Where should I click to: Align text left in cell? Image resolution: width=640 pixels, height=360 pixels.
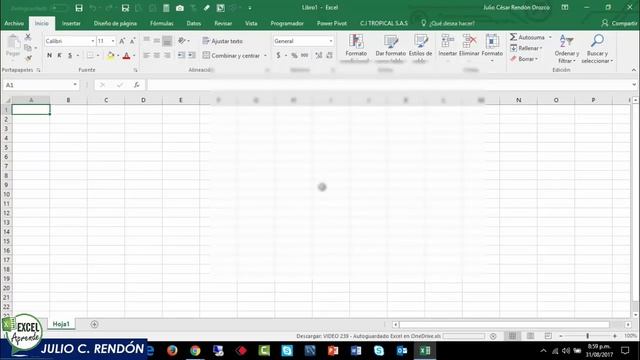pos(147,56)
